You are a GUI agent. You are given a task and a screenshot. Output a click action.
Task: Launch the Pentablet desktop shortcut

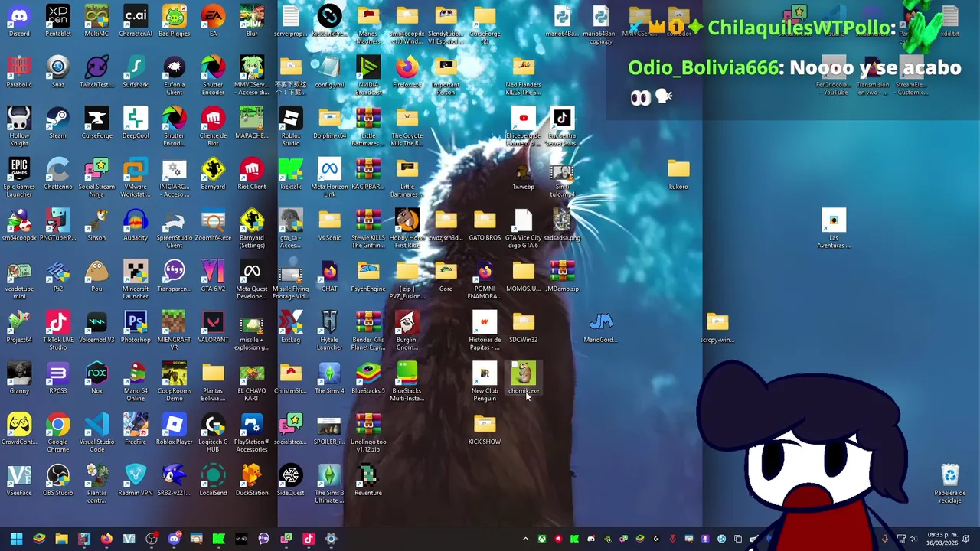(x=58, y=21)
